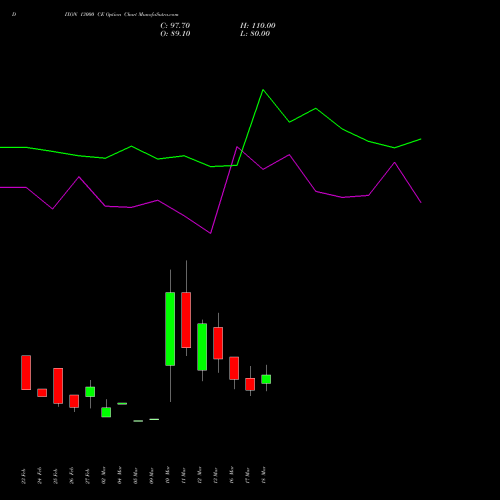Click the high price value H: 110.00
Screen dimensions: 500x500
(258, 26)
